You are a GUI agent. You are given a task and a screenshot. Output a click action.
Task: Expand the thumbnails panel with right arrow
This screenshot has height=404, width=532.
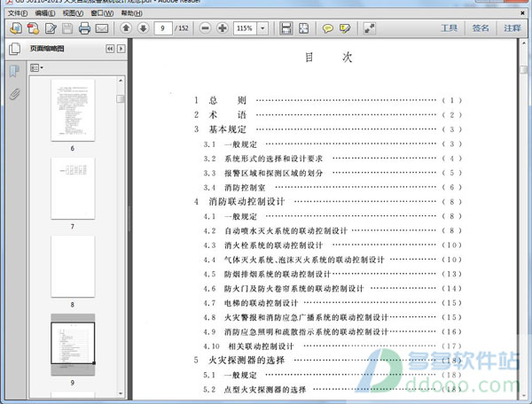121,49
